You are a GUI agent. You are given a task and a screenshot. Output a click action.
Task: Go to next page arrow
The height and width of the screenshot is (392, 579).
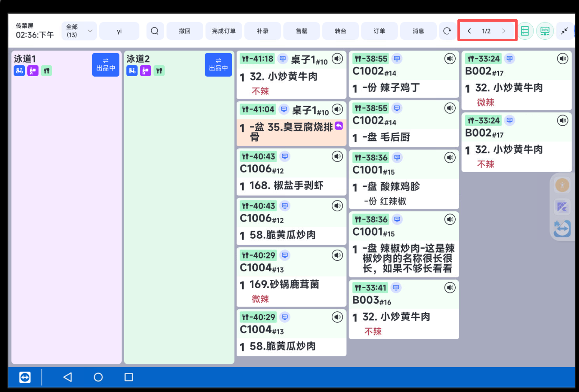503,31
